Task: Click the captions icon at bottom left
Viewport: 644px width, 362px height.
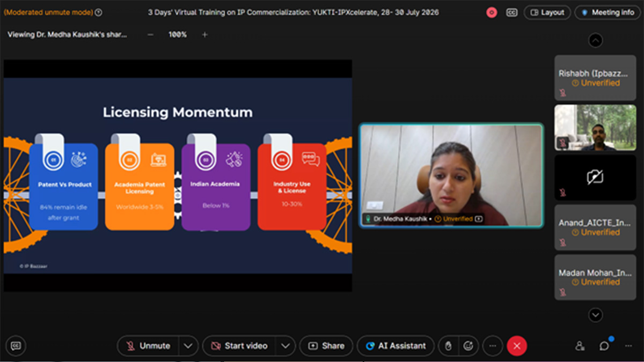Action: tap(16, 346)
